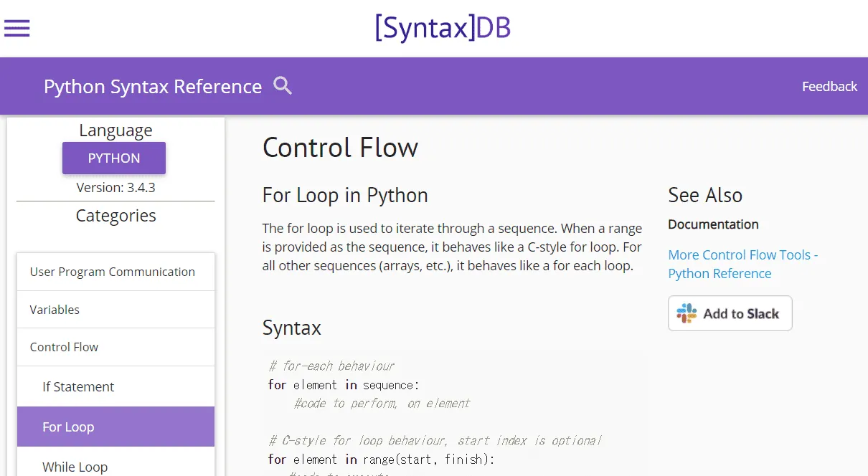Click the [Syntax]DB site logo
This screenshot has height=476, width=868.
(x=443, y=27)
